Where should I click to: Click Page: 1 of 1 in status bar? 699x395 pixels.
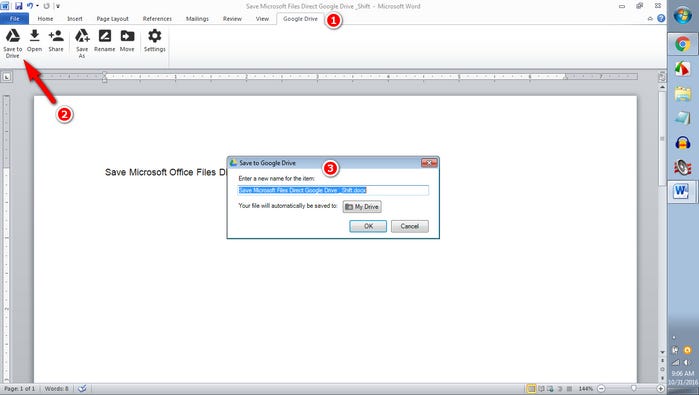click(19, 389)
